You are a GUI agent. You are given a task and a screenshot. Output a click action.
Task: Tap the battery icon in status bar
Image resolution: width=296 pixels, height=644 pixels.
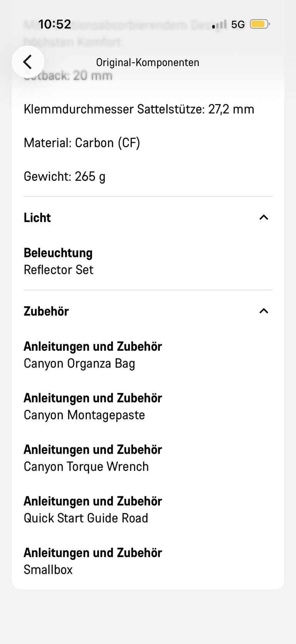[260, 24]
